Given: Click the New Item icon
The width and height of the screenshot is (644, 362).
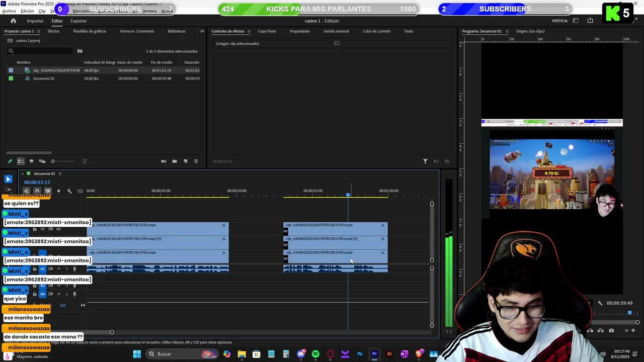Looking at the screenshot, I should (185, 161).
